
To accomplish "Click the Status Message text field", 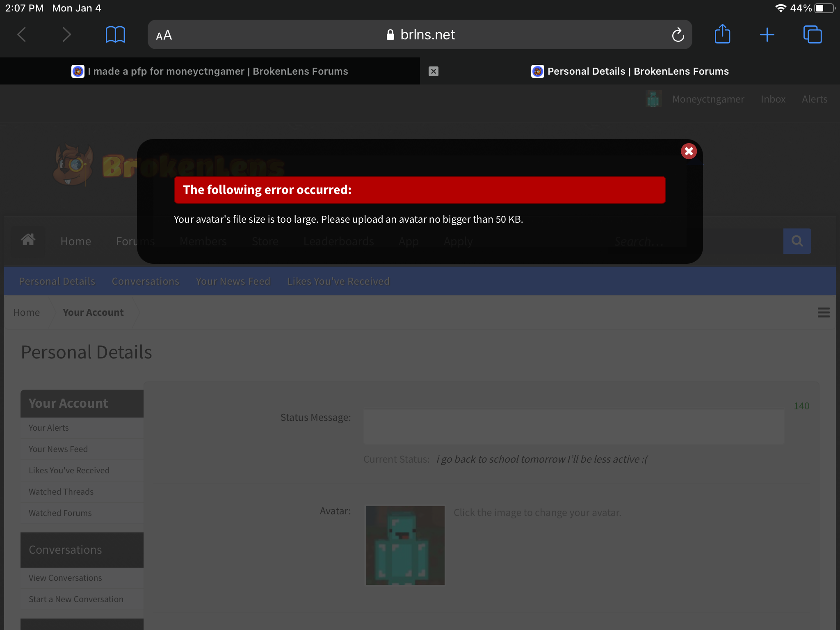I will (x=574, y=427).
